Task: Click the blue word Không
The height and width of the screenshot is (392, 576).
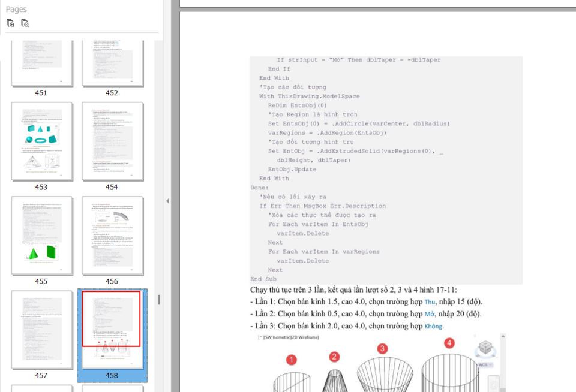Action: 433,325
